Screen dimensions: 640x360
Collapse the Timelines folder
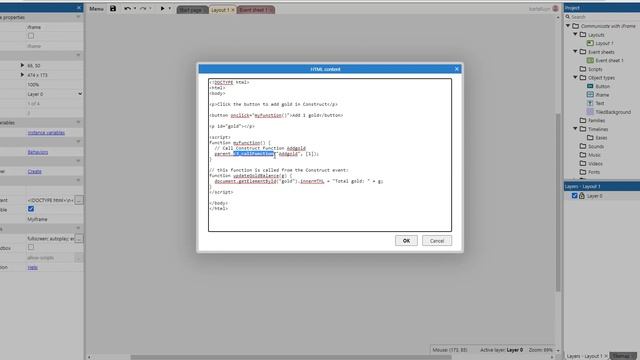(x=576, y=129)
